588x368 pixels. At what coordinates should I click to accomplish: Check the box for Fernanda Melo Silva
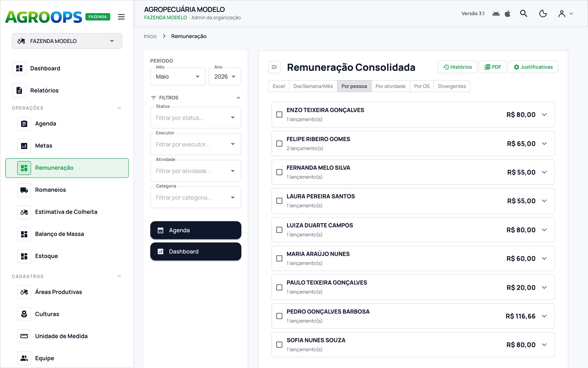[279, 172]
